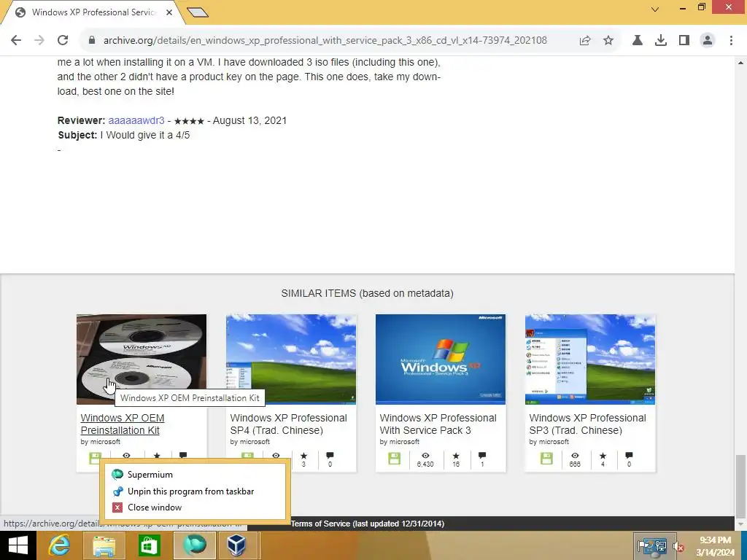Click the muted volume tray icon
The image size is (747, 560).
tap(679, 546)
